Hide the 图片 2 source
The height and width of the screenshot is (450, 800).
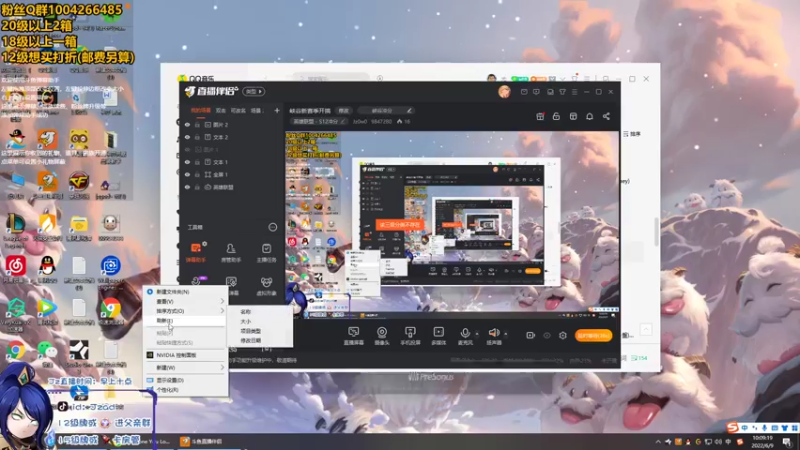point(187,124)
